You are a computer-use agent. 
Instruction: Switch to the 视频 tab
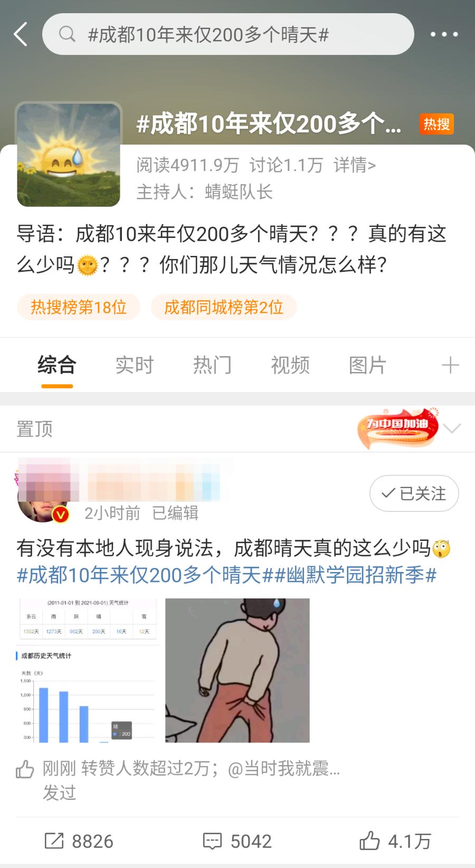click(x=290, y=365)
